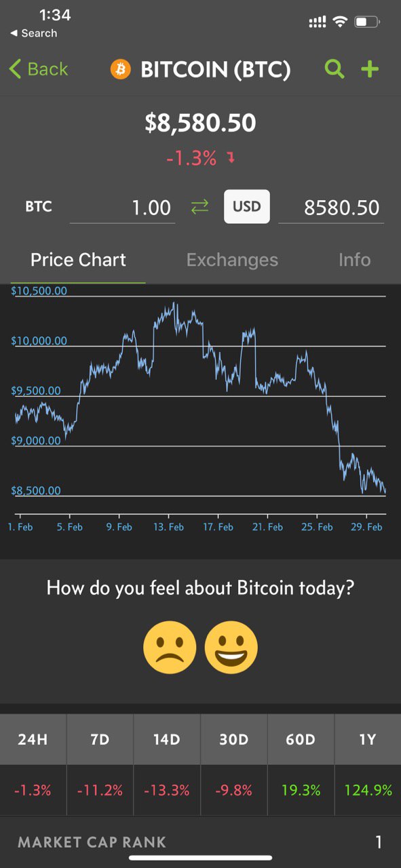Screen dimensions: 401x868
Task: Add Bitcoin with the green plus icon
Action: click(370, 69)
